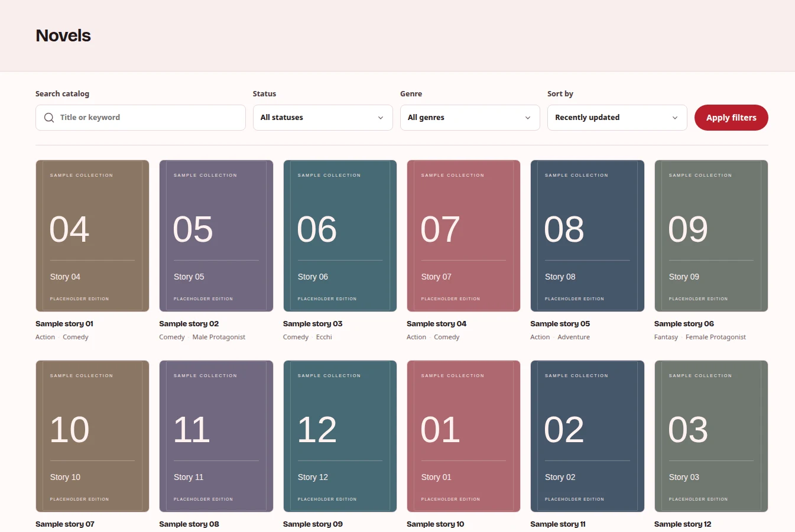Image resolution: width=795 pixels, height=532 pixels.
Task: Click Male Protagonist tag under Sample story 02
Action: [219, 337]
